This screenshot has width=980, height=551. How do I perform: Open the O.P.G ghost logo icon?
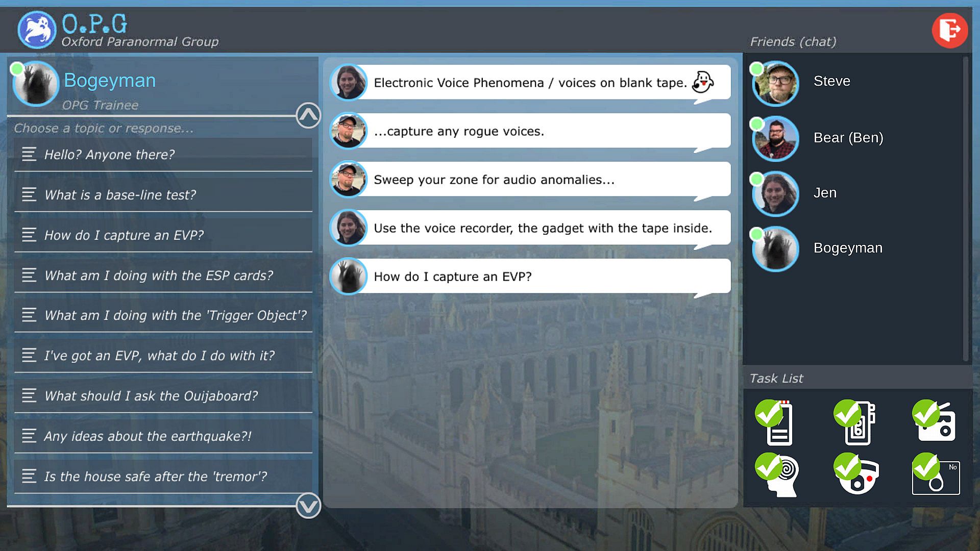pyautogui.click(x=36, y=30)
